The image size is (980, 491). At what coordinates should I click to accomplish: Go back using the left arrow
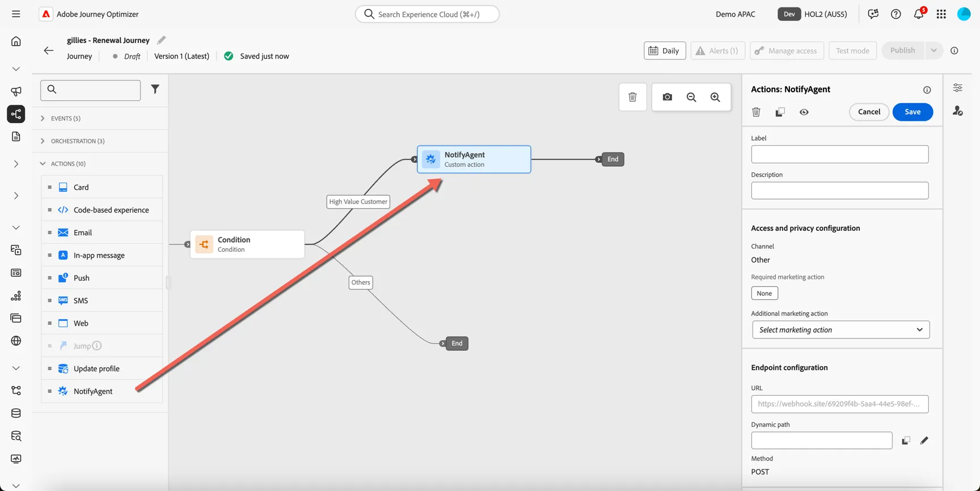(x=49, y=50)
